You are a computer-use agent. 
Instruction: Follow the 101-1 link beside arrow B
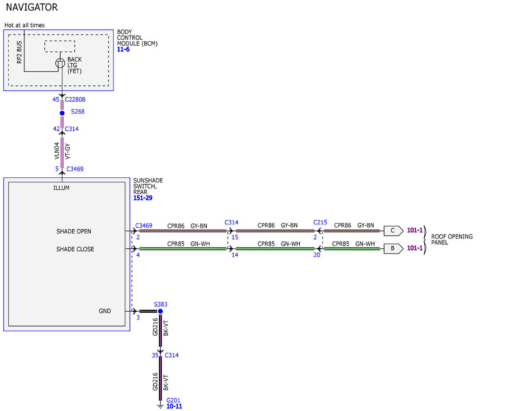tap(415, 248)
